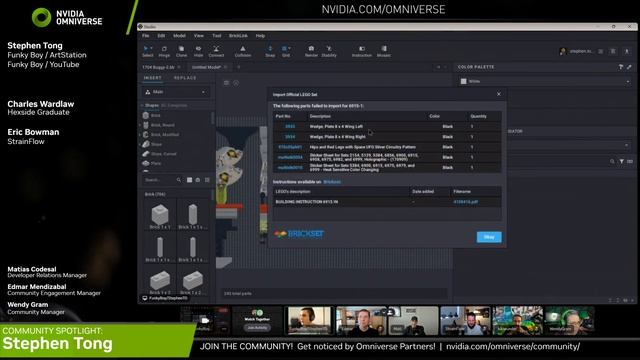
Task: Click the Join Activity button
Action: pyautogui.click(x=257, y=328)
